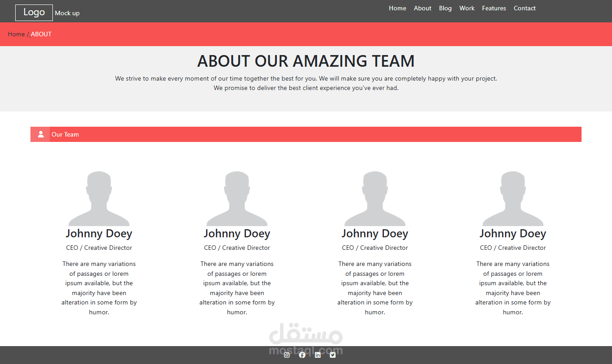Click the Mock up text beside the logo
Screen dimensions: 612x364
click(x=67, y=13)
